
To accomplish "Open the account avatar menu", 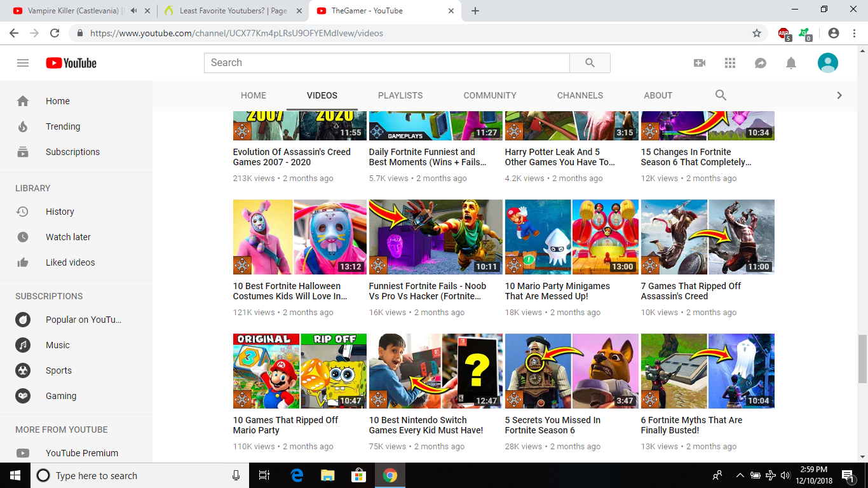I will (827, 63).
